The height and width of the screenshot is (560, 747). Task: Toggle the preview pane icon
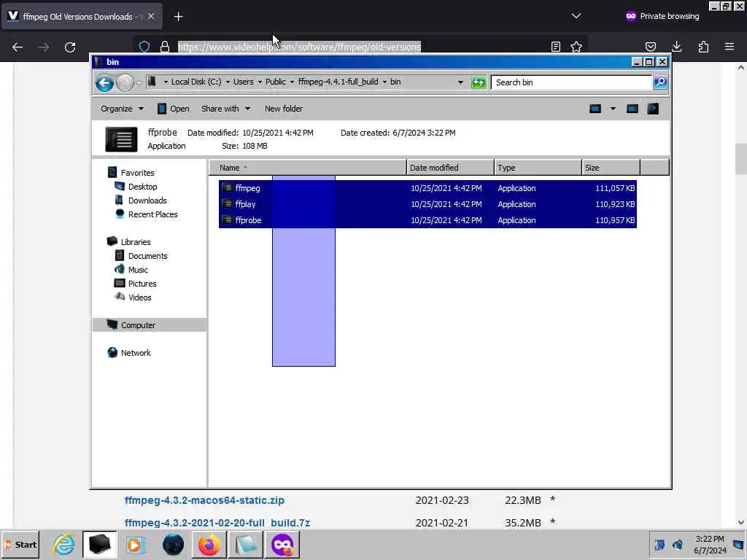(632, 109)
